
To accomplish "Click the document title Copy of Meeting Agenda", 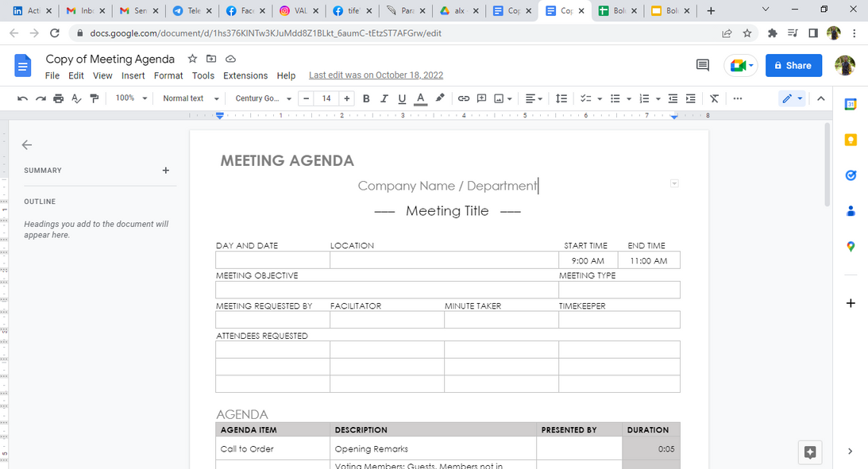I will pyautogui.click(x=110, y=59).
